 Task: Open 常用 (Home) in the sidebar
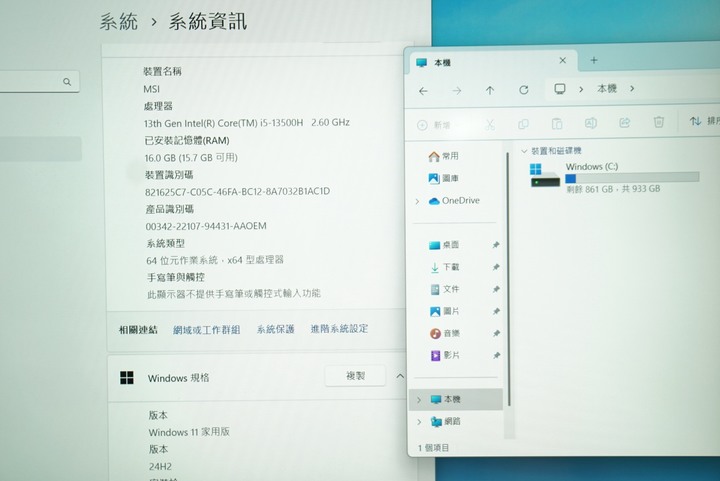pyautogui.click(x=443, y=157)
